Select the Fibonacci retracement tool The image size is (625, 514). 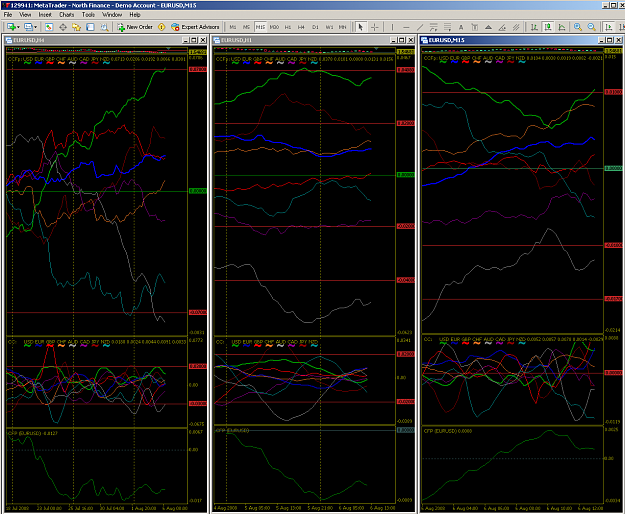447,27
